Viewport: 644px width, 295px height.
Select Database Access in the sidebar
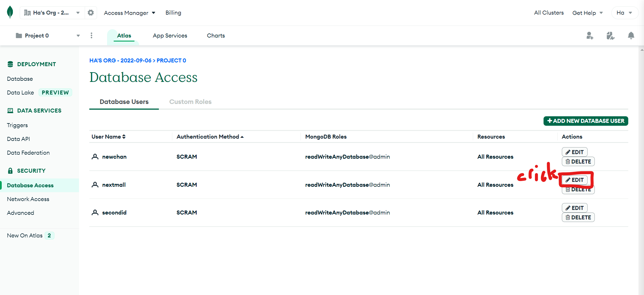[x=39, y=185]
